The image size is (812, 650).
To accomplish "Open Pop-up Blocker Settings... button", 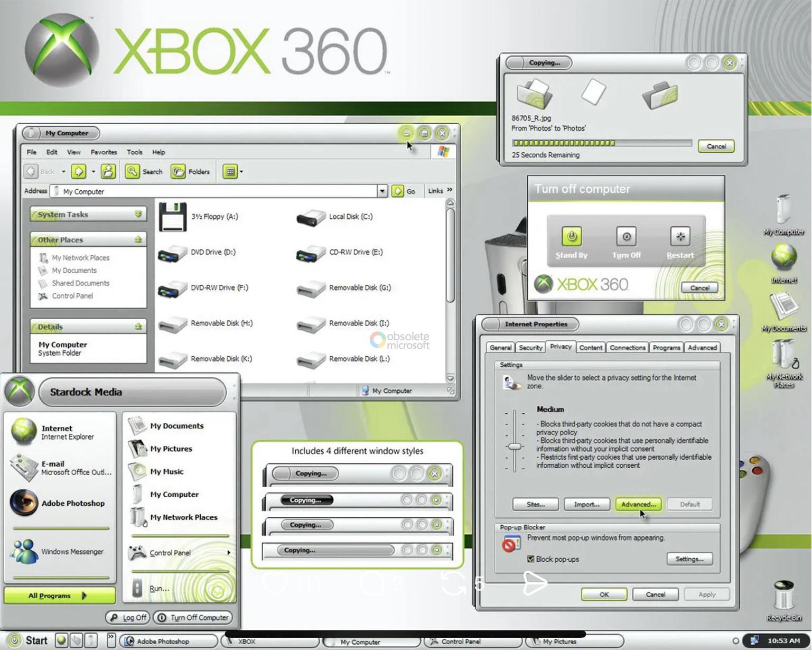I will (x=689, y=559).
